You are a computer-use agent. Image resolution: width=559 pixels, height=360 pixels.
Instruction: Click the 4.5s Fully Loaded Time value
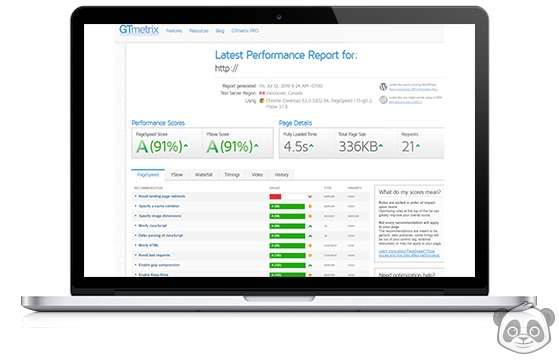tap(296, 146)
